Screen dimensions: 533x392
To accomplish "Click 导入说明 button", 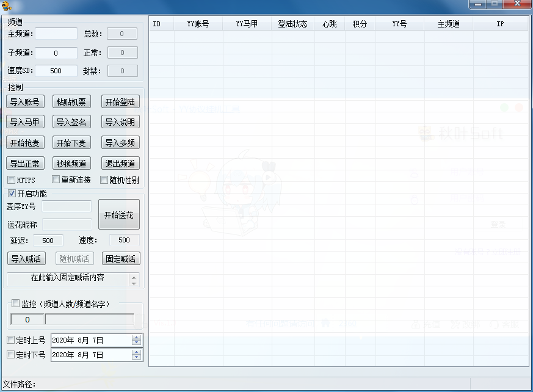I will (120, 122).
